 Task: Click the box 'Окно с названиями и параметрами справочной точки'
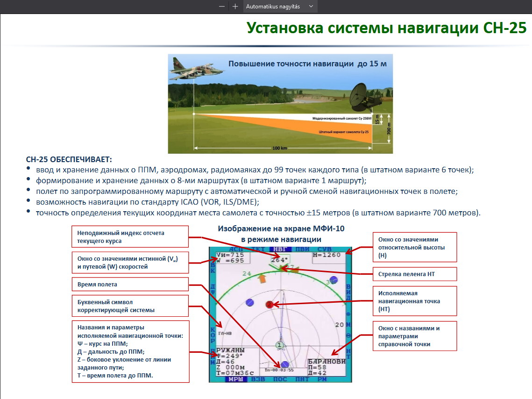(415, 336)
